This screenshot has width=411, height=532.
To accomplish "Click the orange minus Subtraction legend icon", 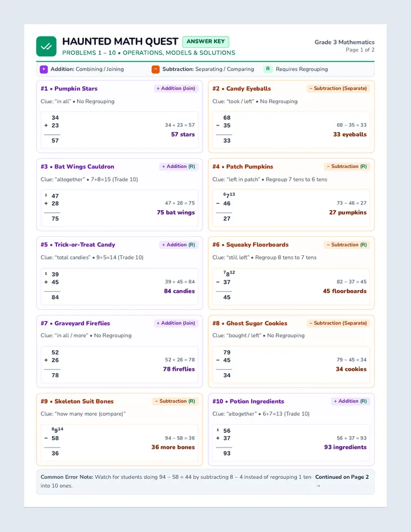I will (155, 69).
